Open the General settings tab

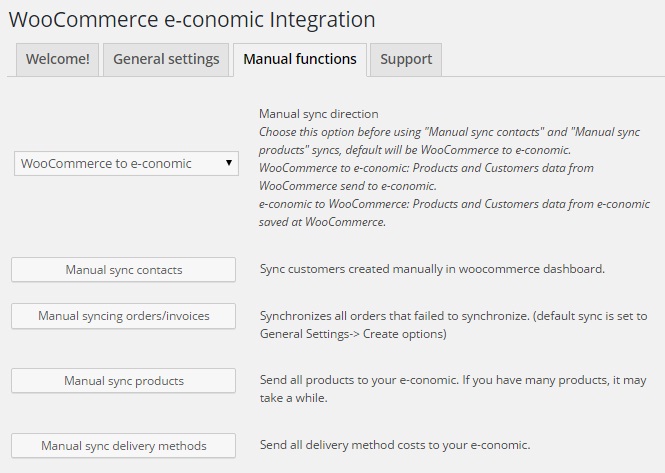pos(166,59)
